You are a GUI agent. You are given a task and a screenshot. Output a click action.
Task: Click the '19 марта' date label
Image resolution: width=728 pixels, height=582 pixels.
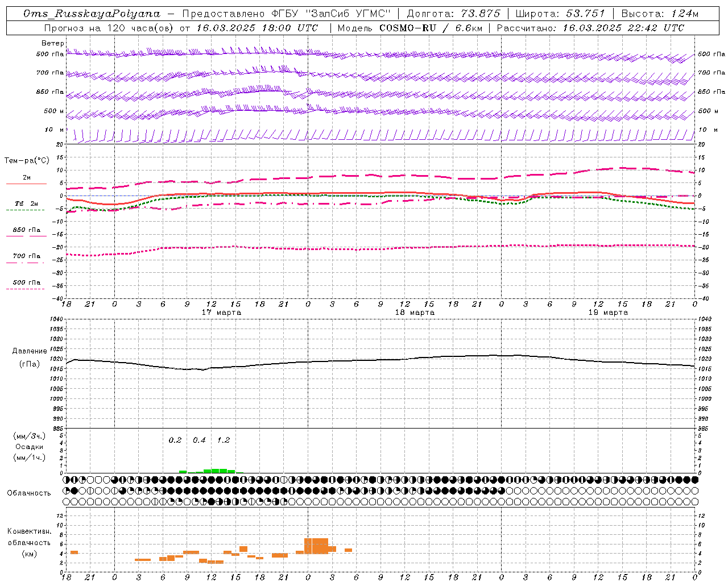(x=608, y=313)
